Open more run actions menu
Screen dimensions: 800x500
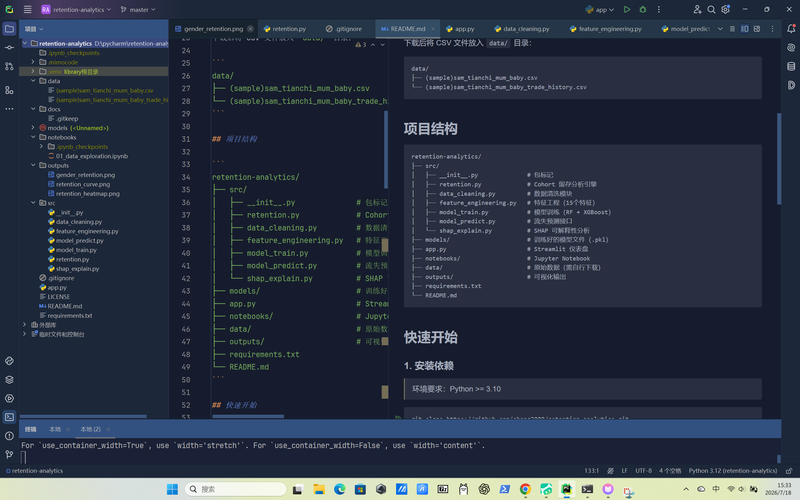[659, 9]
